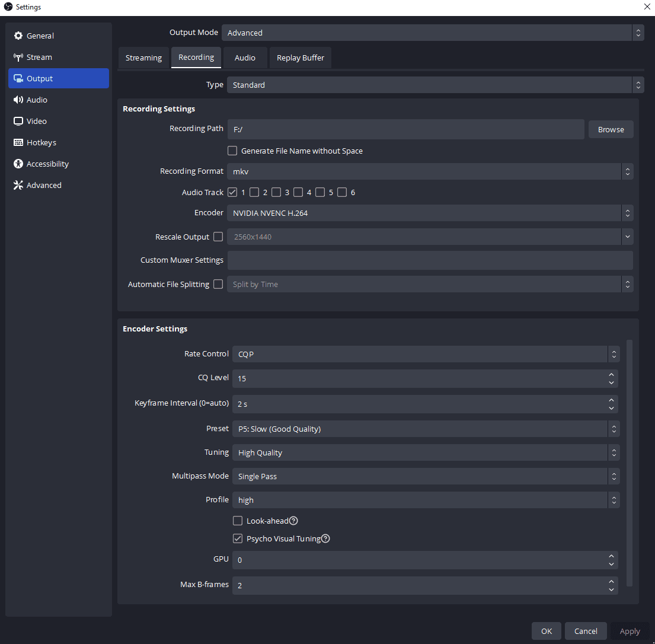Open the Tuning High Quality dropdown
The image size is (655, 644).
point(426,452)
